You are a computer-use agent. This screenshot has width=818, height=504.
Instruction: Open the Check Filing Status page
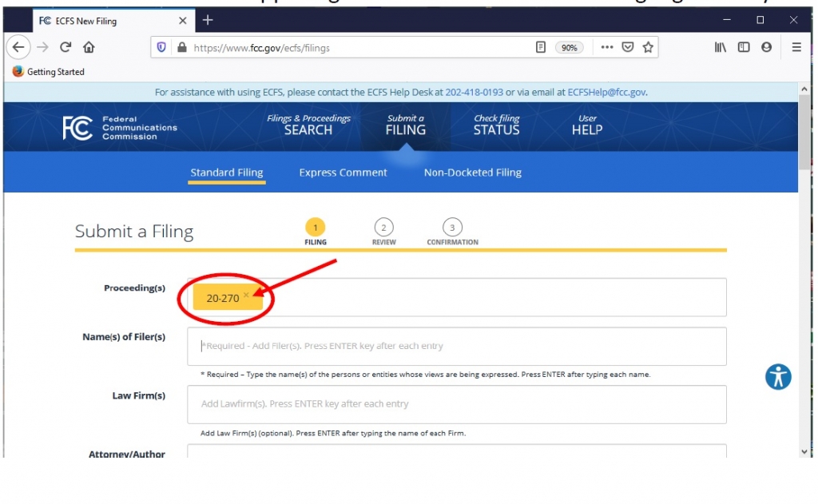coord(496,125)
